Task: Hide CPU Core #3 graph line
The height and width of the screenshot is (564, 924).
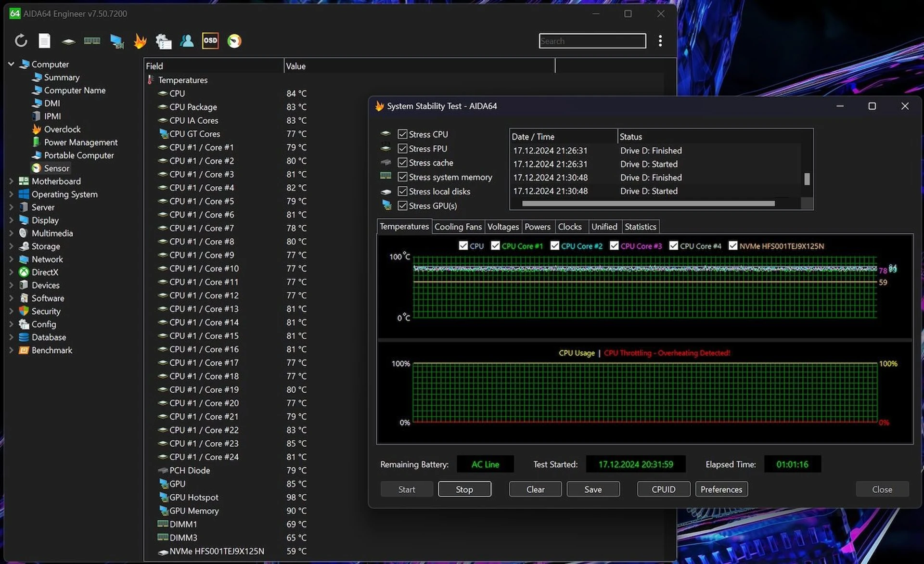Action: click(614, 246)
